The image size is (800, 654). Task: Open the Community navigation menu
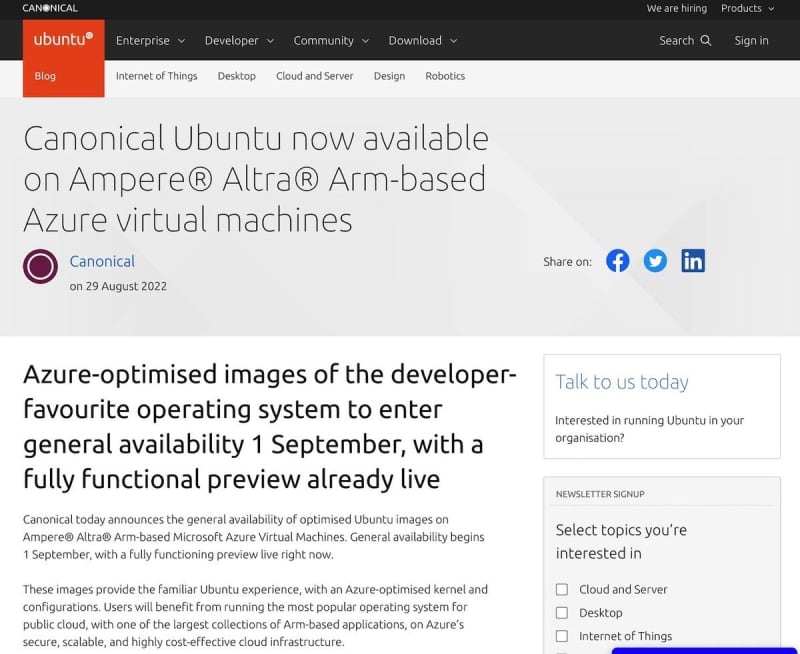pos(331,41)
